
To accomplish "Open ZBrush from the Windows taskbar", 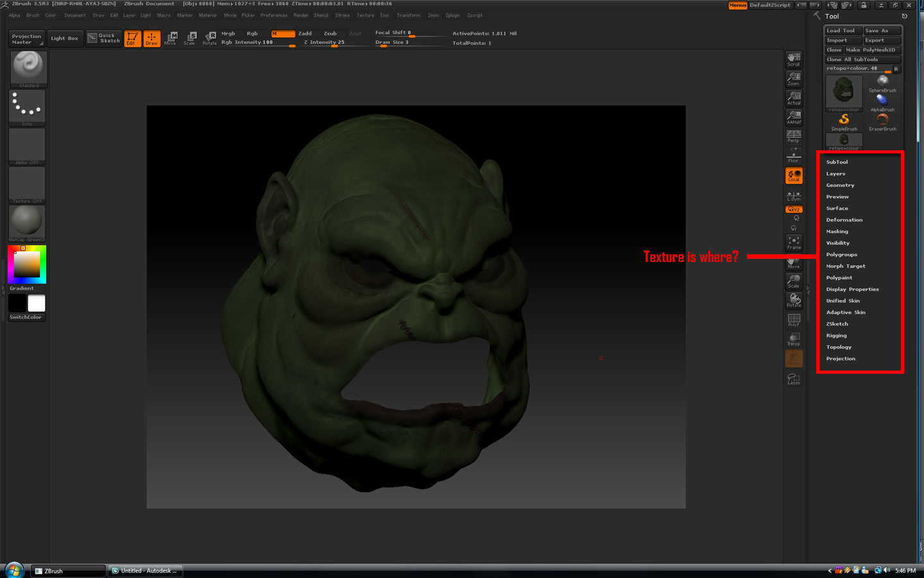I will click(67, 570).
